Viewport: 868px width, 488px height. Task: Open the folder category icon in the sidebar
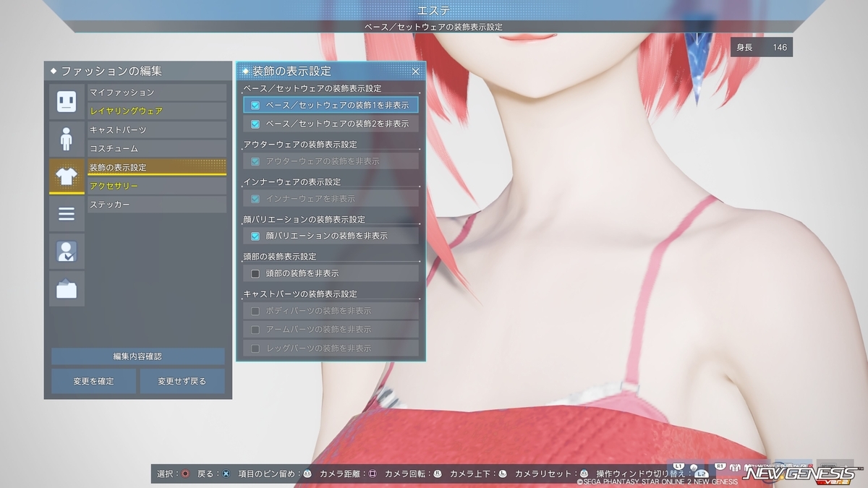coord(67,289)
